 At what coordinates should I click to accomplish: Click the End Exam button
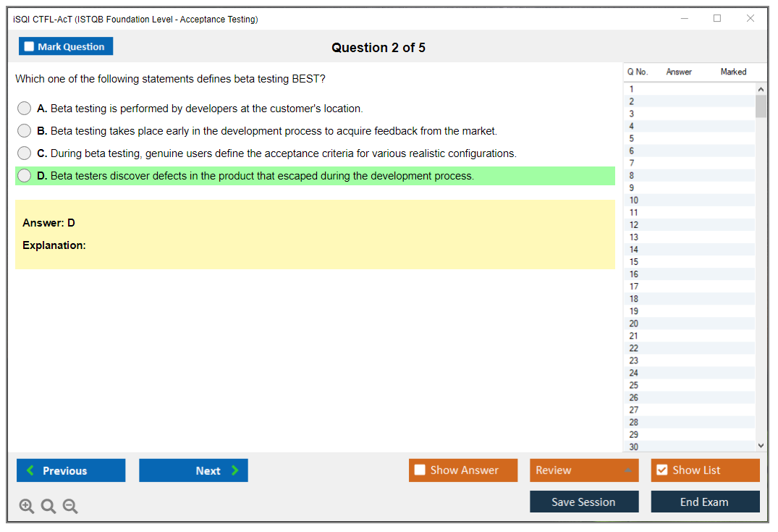click(x=704, y=502)
